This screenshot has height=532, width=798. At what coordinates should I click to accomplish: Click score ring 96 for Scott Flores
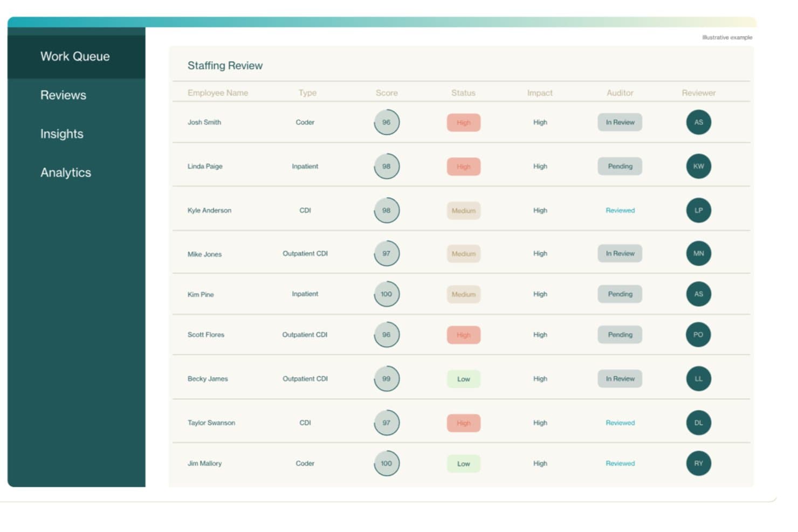click(387, 335)
